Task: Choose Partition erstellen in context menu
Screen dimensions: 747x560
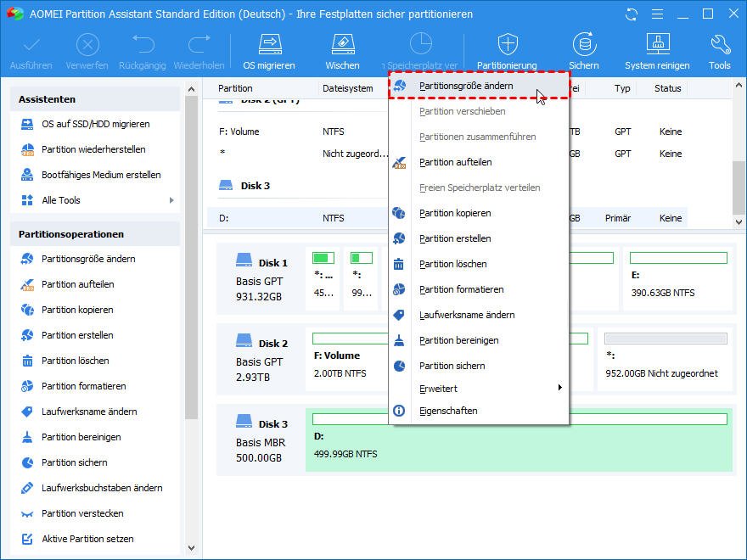Action: tap(479, 238)
